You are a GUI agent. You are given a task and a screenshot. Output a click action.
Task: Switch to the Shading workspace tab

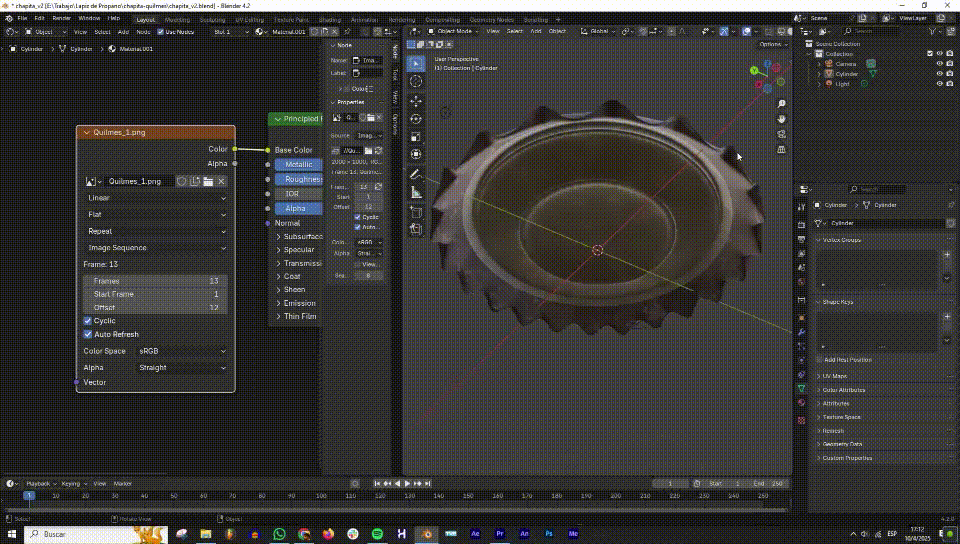pyautogui.click(x=329, y=18)
